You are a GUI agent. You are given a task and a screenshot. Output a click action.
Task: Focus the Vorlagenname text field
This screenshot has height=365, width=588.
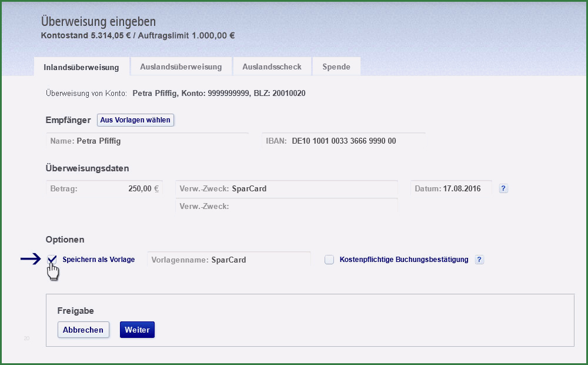click(229, 260)
